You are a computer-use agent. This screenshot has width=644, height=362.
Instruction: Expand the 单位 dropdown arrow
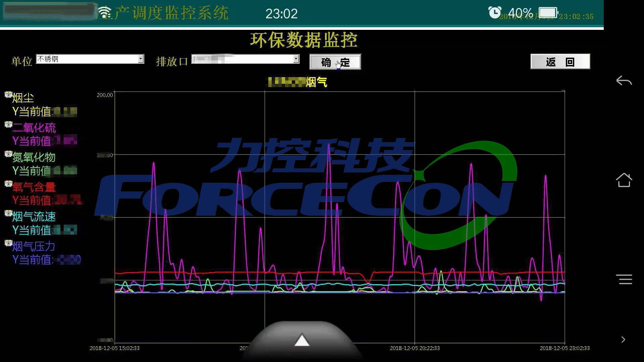coord(141,59)
